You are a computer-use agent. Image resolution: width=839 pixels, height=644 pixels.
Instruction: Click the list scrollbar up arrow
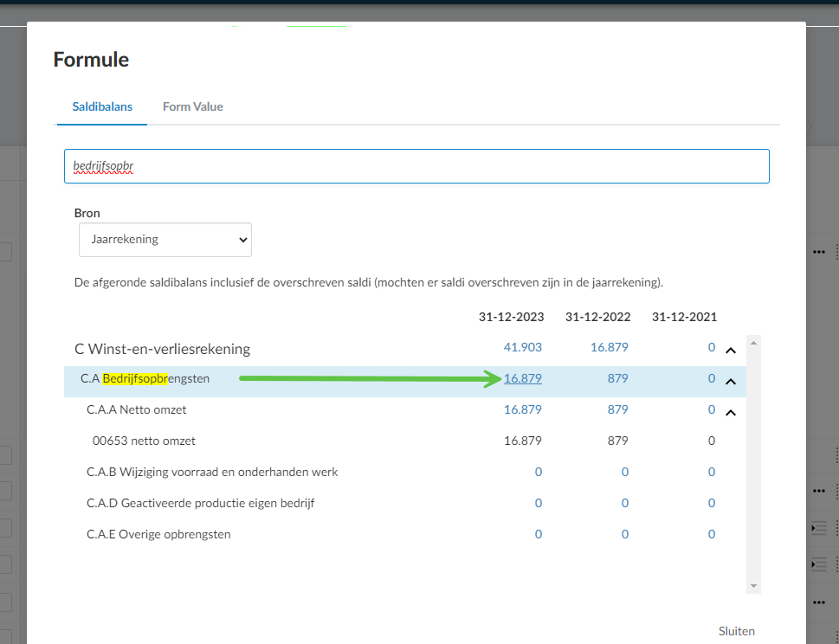coord(753,342)
